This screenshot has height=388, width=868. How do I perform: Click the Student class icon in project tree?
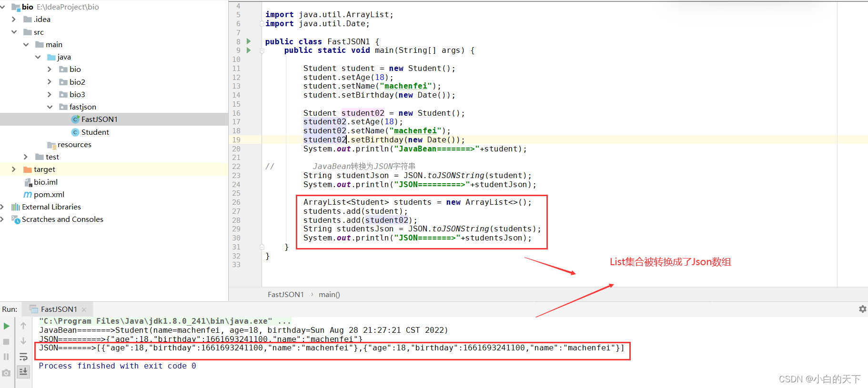[x=75, y=132]
